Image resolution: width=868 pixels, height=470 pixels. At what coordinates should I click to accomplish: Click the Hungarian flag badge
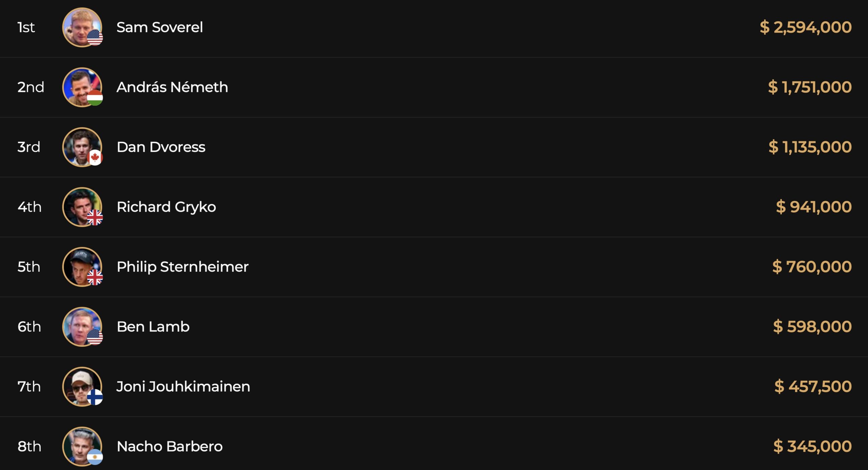[95, 98]
